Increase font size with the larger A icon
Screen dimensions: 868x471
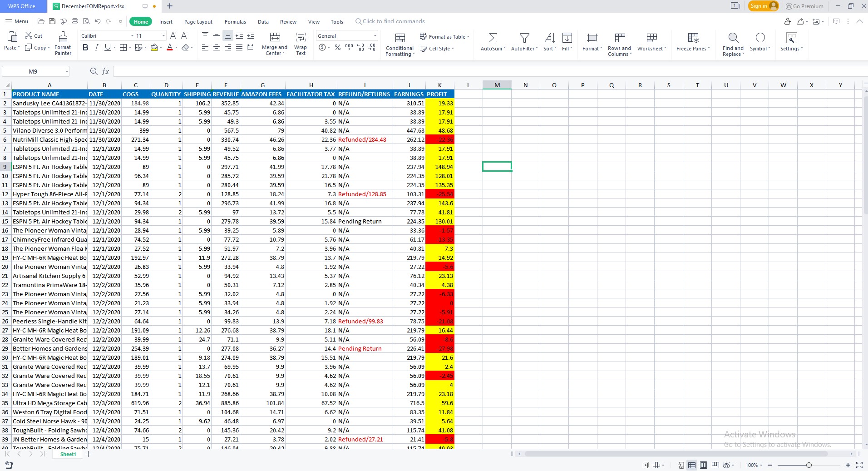[173, 35]
